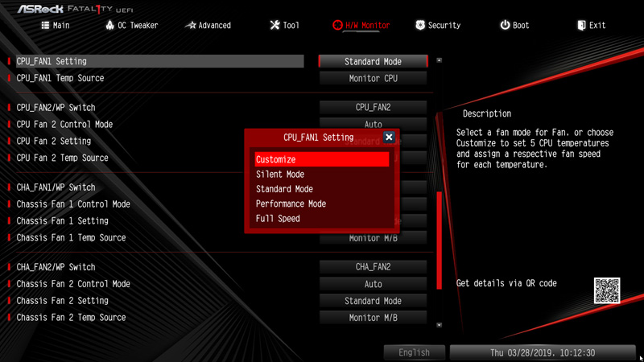
Task: Click the red vertical scrollbar thumb
Action: (x=439, y=240)
